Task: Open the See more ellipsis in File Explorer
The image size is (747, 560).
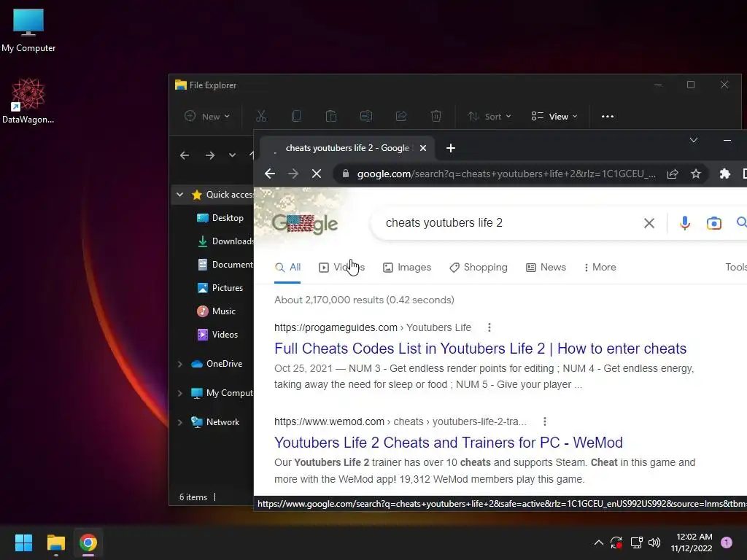Action: [608, 116]
